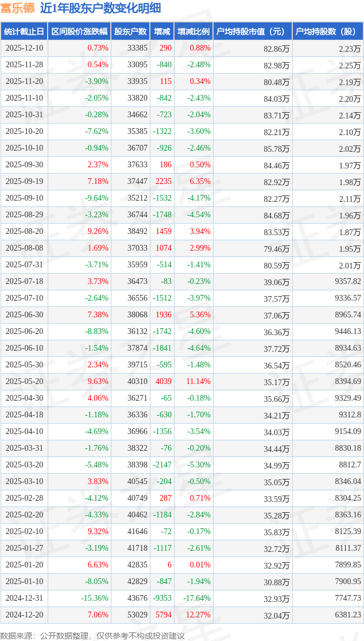Click the 近1年股东户数变化明细 title
This screenshot has width=364, height=641.
(100, 8)
